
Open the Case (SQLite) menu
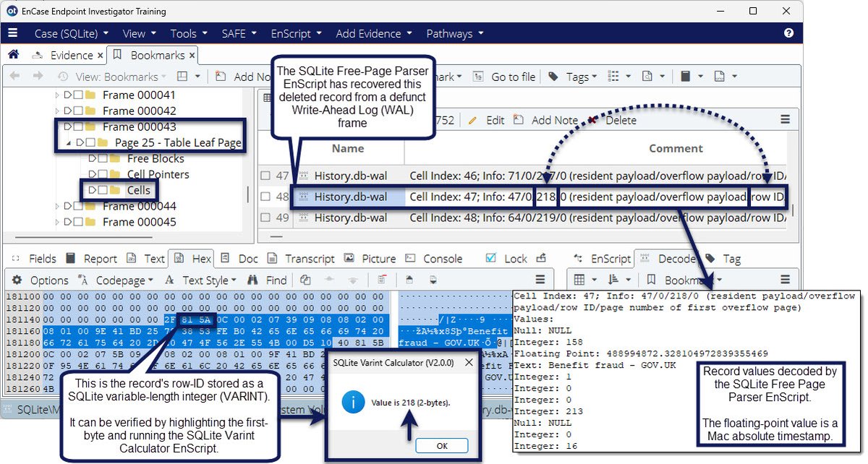pos(72,33)
